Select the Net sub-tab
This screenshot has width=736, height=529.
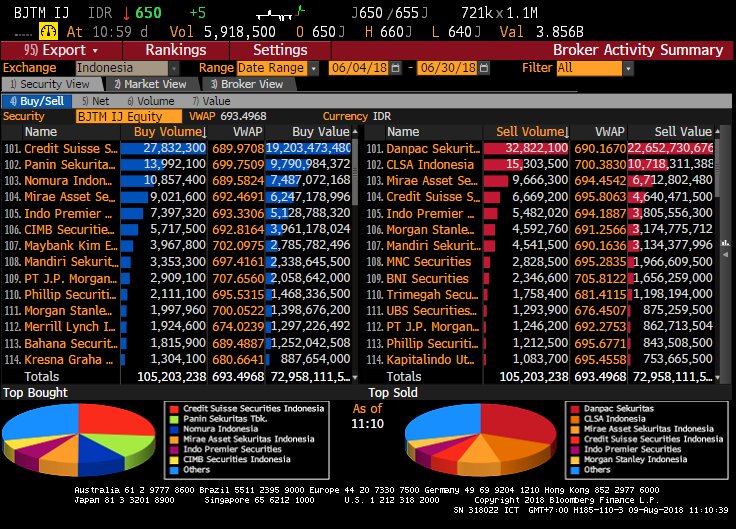pos(96,101)
